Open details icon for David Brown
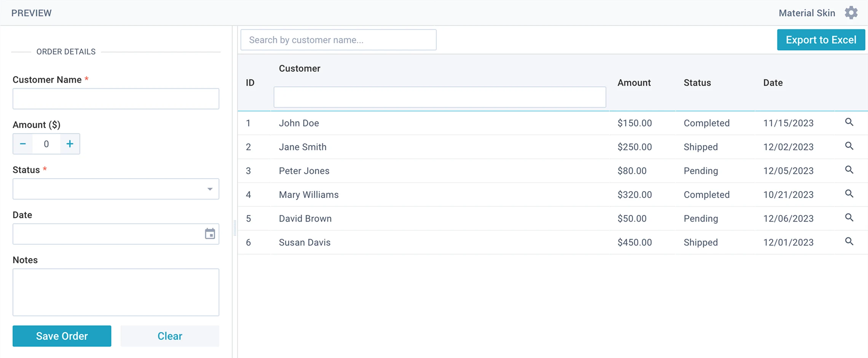The image size is (868, 358). pos(849,217)
